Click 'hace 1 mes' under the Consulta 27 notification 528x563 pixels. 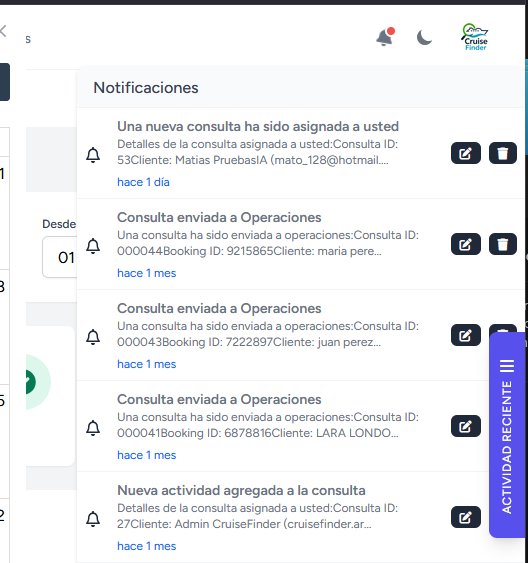click(146, 546)
